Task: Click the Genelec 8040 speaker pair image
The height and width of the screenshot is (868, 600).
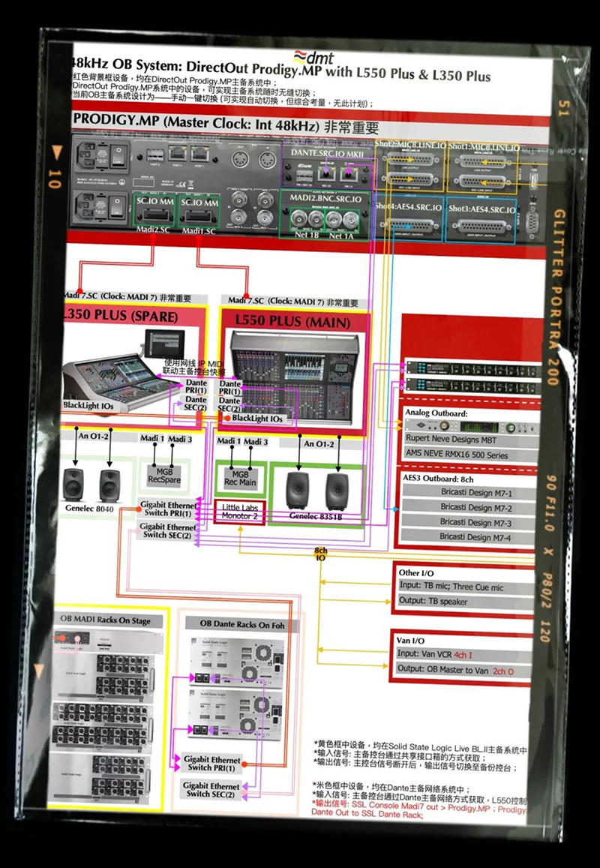Action: coord(91,485)
